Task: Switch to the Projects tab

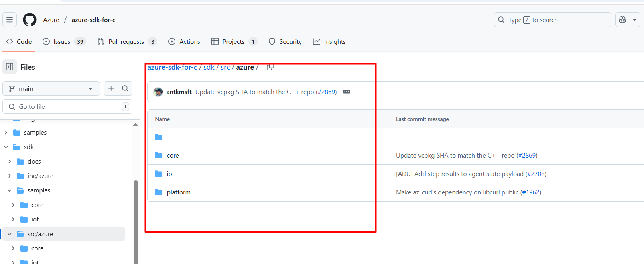Action: pyautogui.click(x=234, y=41)
